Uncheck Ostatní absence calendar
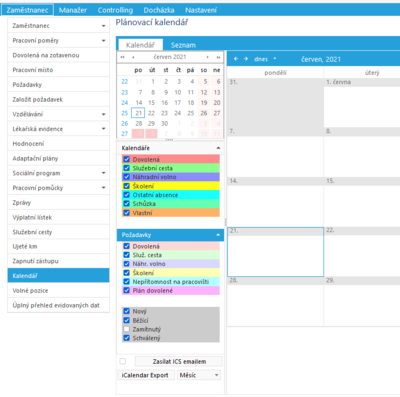Viewport: 400px width, 397px height. tap(127, 195)
